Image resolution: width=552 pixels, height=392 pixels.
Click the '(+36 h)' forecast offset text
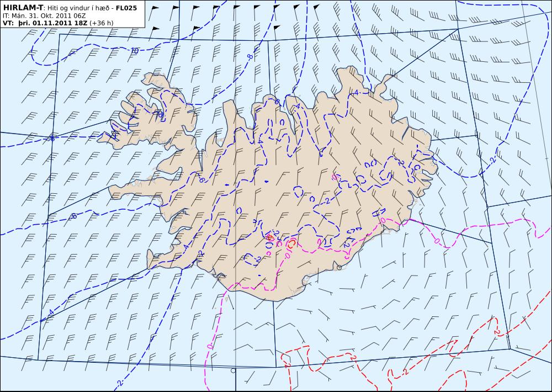coord(102,23)
